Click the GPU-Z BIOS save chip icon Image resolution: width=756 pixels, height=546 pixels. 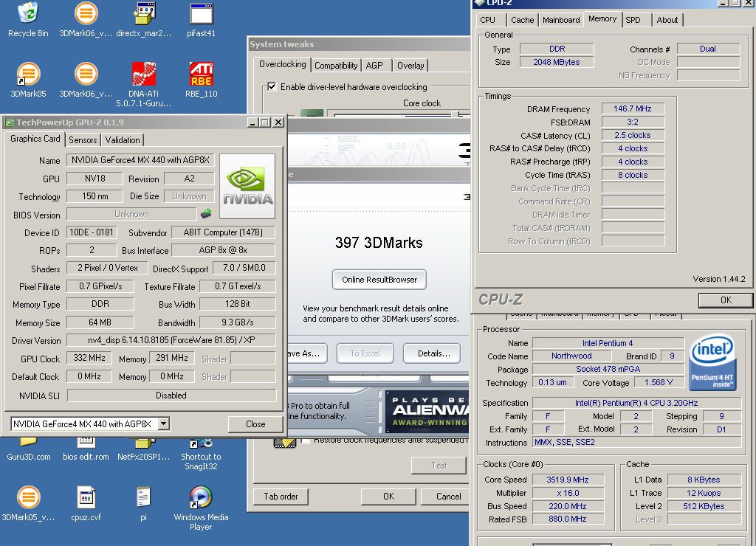coord(206,213)
